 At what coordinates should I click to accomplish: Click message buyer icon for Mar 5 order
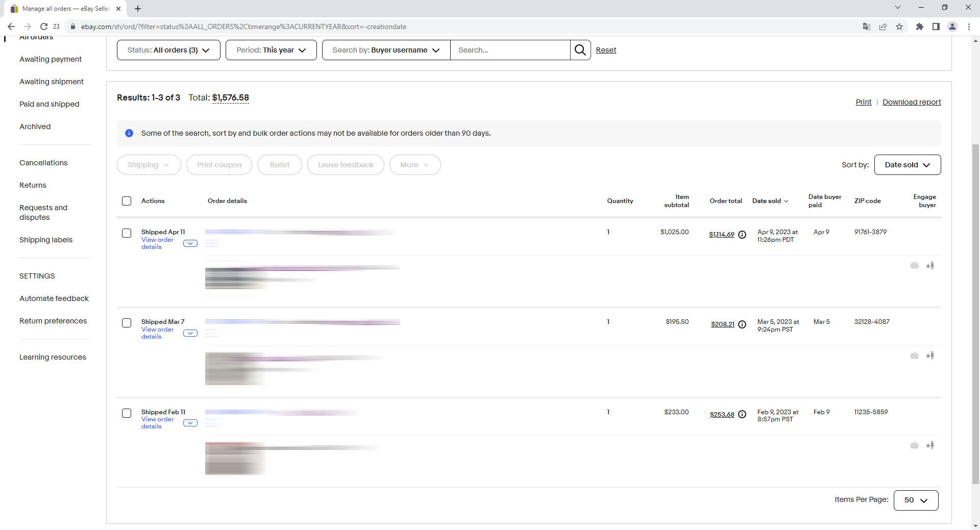click(915, 356)
